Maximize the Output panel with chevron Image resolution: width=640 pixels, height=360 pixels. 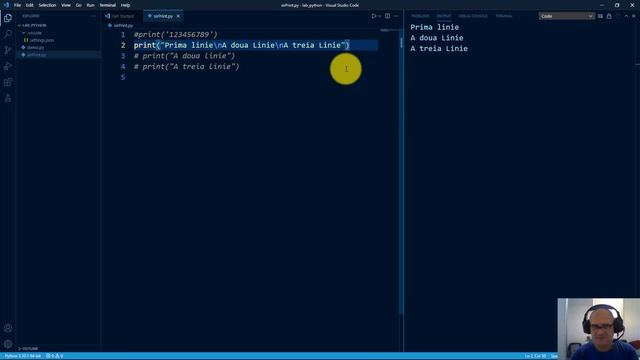(x=626, y=16)
